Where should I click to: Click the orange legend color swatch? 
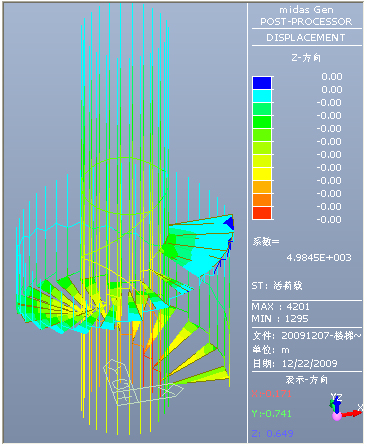(262, 200)
